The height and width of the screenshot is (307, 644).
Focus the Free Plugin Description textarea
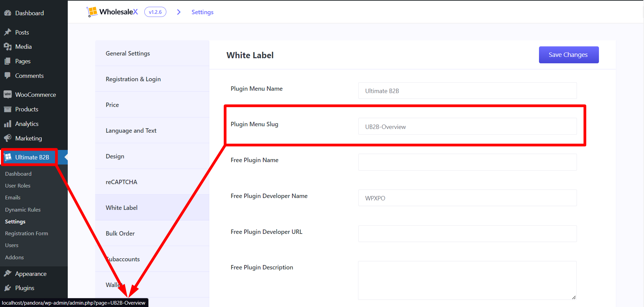[468, 280]
